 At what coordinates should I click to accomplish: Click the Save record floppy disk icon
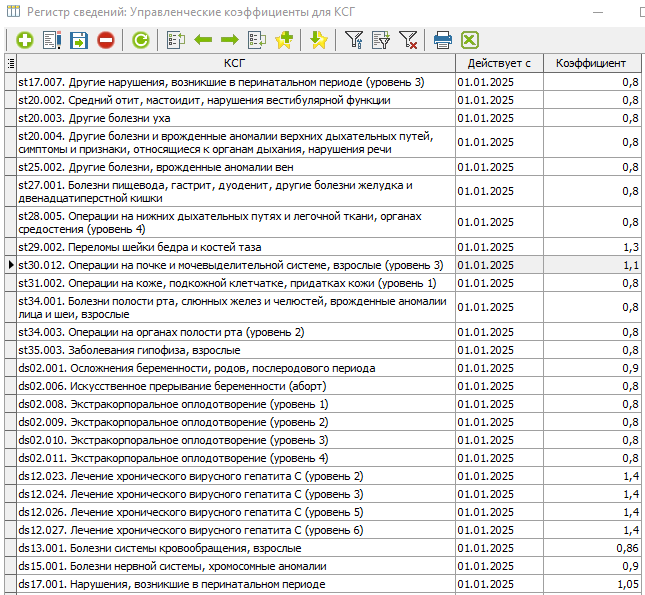pos(79,40)
